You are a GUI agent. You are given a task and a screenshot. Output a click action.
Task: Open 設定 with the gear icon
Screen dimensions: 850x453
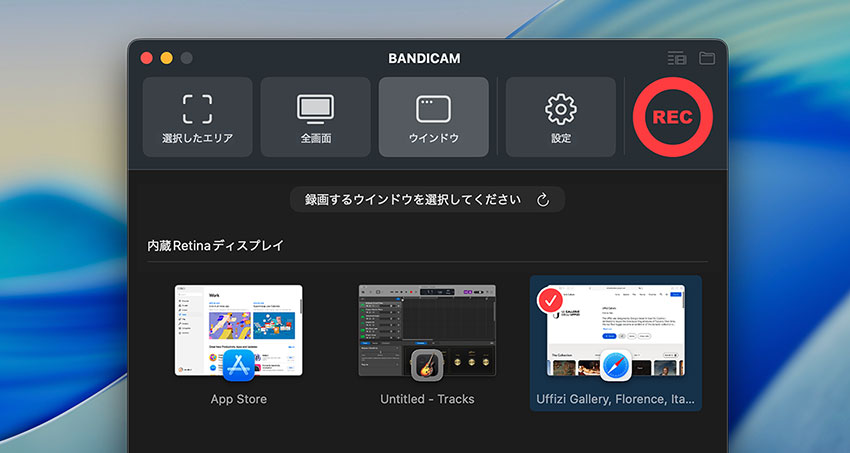(560, 117)
